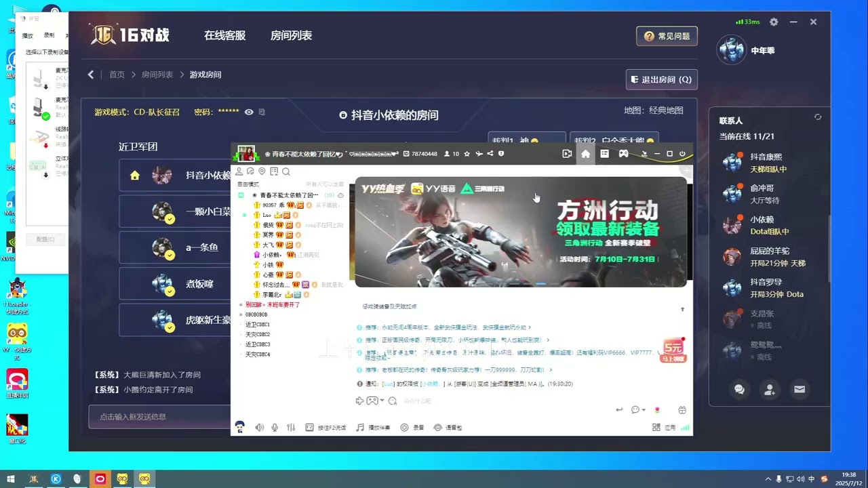Refresh the 联系人 contacts list

click(x=818, y=117)
